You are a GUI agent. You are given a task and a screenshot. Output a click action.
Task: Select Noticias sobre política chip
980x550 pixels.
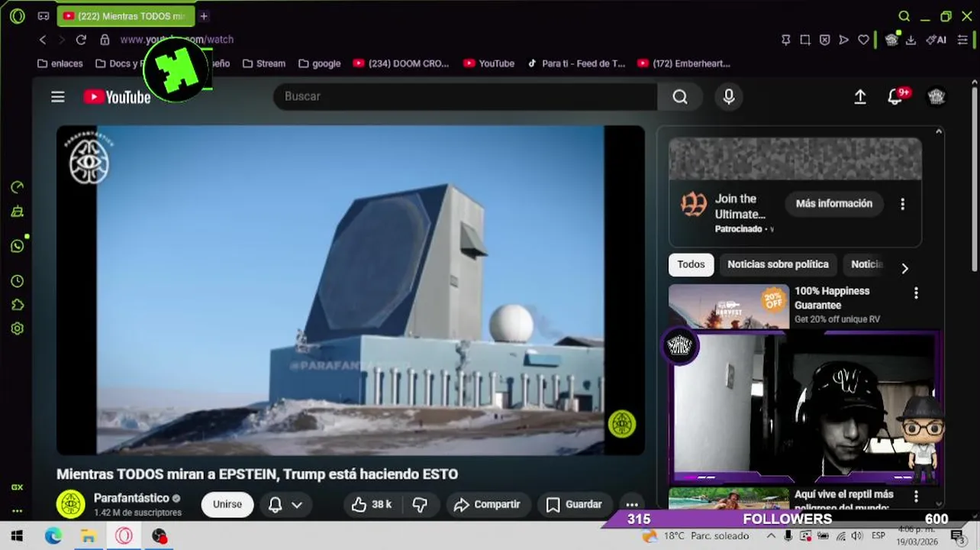(778, 264)
